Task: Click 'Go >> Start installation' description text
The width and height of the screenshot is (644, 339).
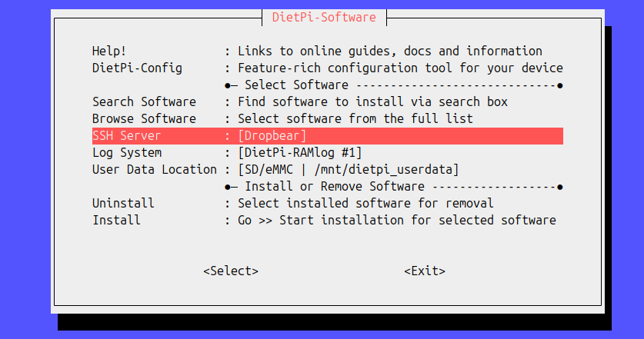Action: pyautogui.click(x=396, y=221)
